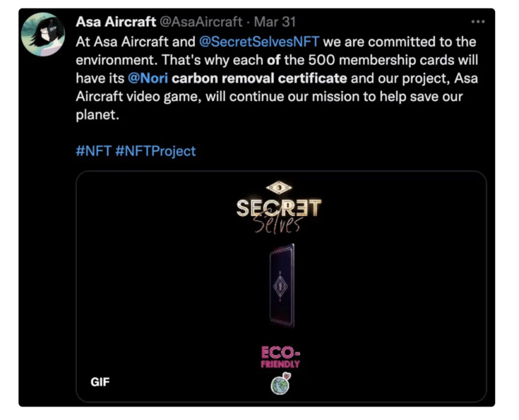Click the bold carbon removal certificate text

coord(259,79)
